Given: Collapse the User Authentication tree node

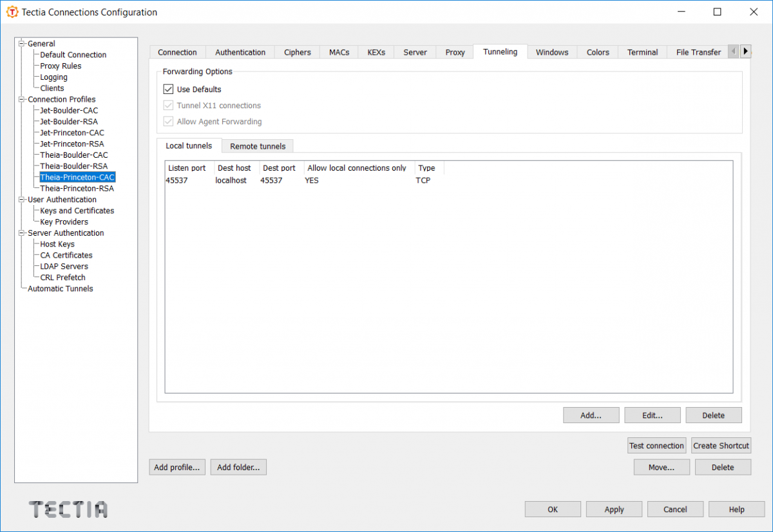Looking at the screenshot, I should (x=21, y=200).
